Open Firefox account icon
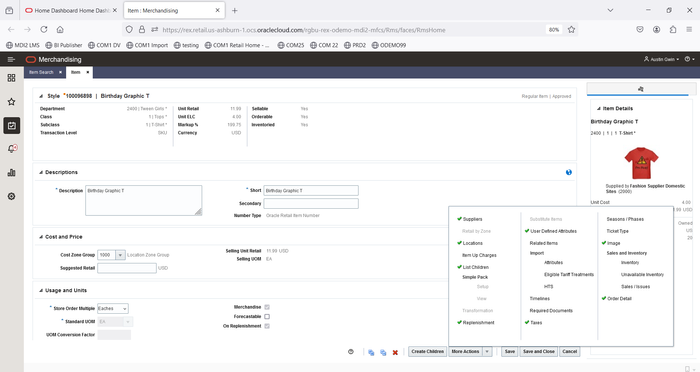The image size is (700, 372). point(656,29)
